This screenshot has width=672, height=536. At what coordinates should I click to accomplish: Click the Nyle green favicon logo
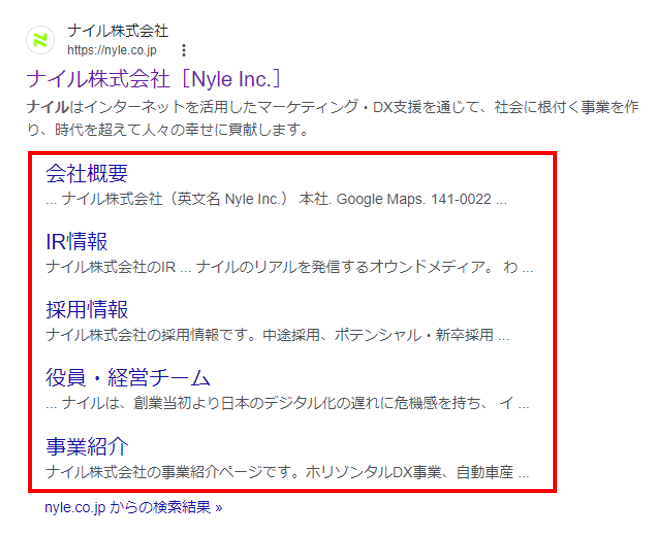click(41, 40)
